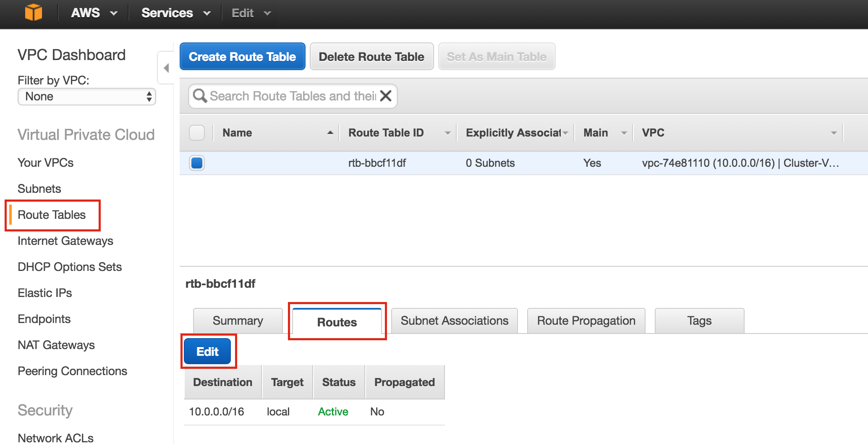This screenshot has height=444, width=868.
Task: Click rtb-bbcf11df in the table row
Action: (x=377, y=163)
